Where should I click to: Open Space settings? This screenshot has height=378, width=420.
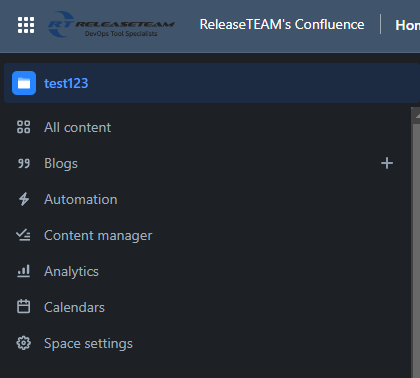(88, 344)
